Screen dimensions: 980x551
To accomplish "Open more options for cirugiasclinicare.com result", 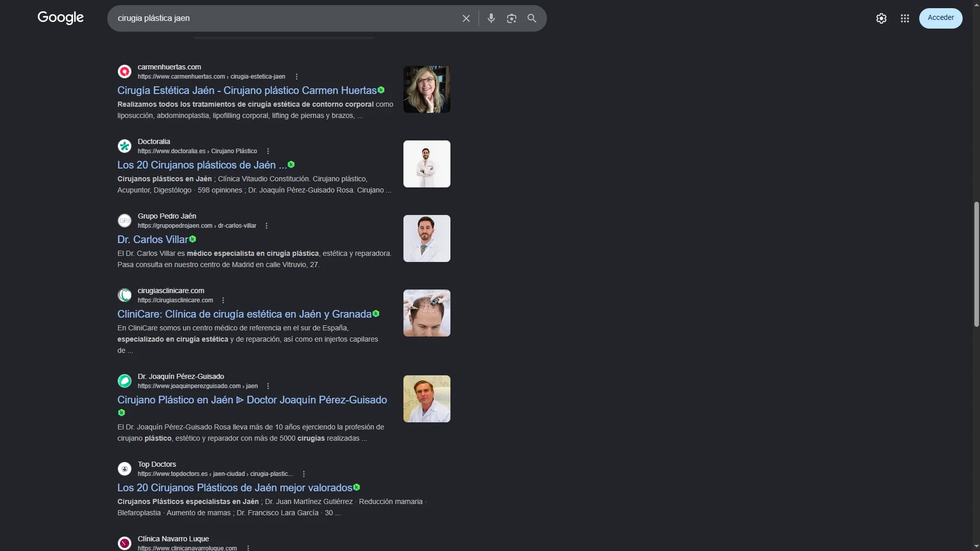I will (x=223, y=300).
